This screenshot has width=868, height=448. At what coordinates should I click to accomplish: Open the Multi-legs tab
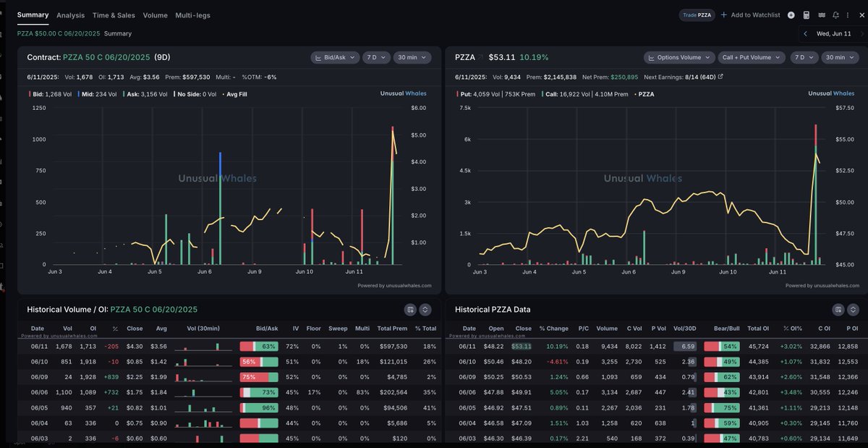193,15
